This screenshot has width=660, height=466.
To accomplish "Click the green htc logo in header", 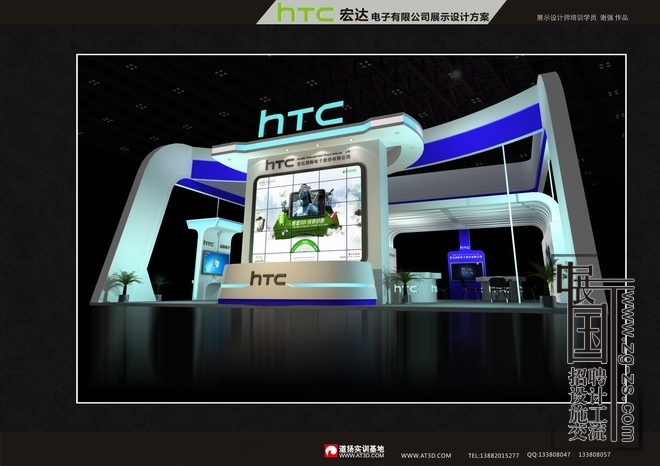I will click(x=305, y=13).
